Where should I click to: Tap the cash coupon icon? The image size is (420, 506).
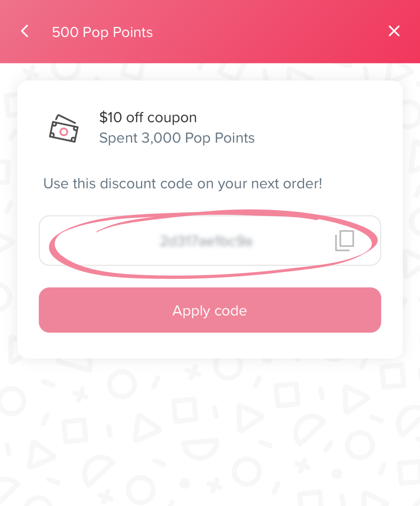click(x=64, y=128)
